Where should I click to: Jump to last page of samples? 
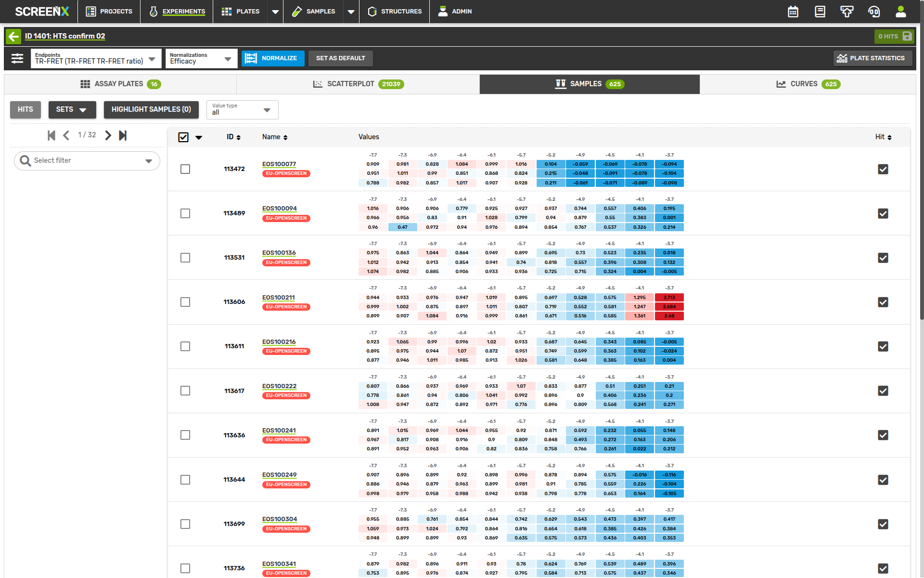pos(123,135)
